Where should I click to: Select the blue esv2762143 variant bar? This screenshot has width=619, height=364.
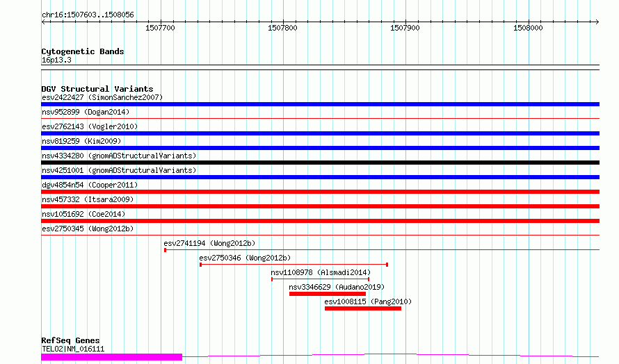[x=320, y=133]
